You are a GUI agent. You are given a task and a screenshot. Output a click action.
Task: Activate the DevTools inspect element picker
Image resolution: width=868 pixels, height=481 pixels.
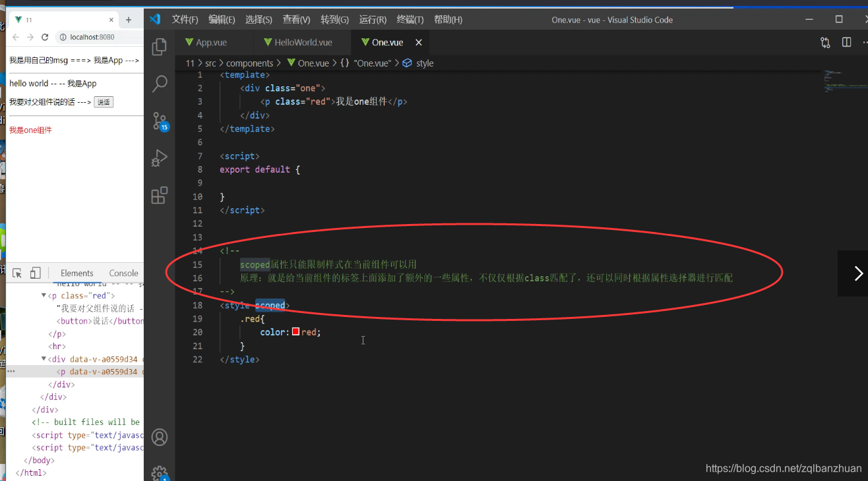coord(18,273)
